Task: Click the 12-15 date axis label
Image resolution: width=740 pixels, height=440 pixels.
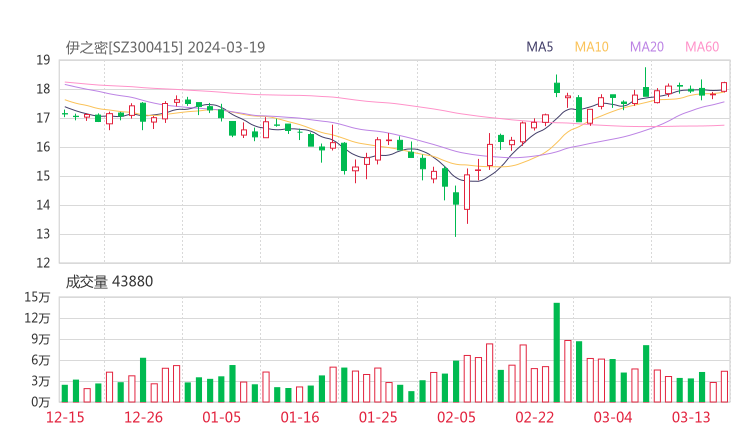Action: (x=65, y=417)
